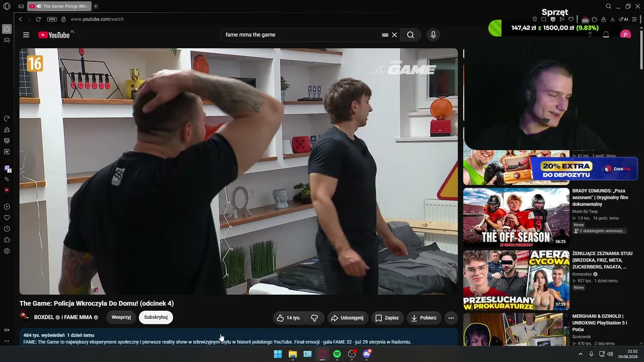This screenshot has height=362, width=644.
Task: Open the Opera GX main menu logo
Action: point(7,6)
